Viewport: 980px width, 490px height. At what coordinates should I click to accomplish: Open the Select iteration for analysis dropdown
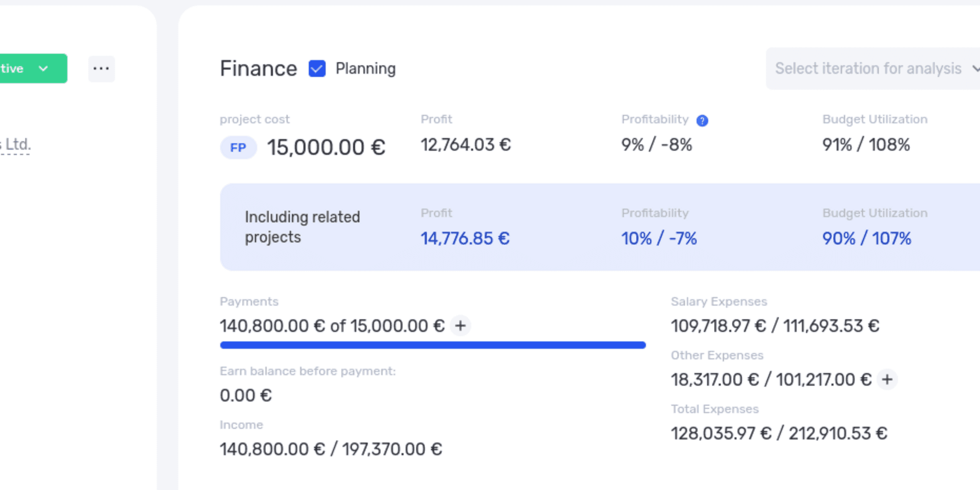click(873, 68)
